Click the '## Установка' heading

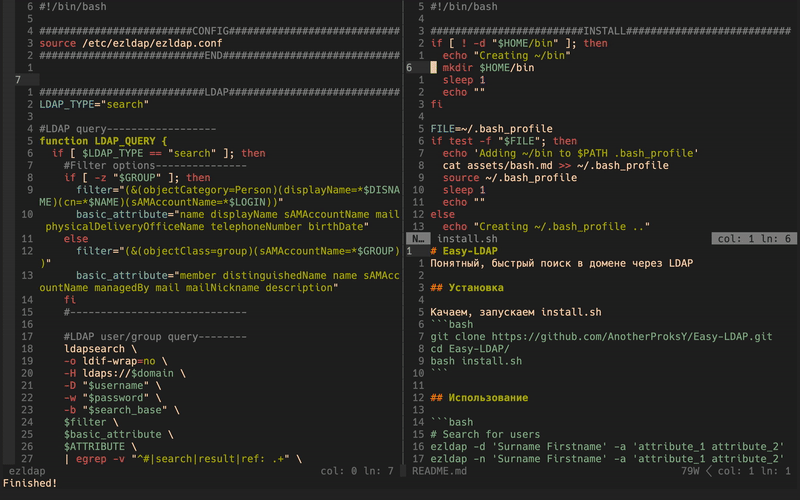click(x=467, y=288)
